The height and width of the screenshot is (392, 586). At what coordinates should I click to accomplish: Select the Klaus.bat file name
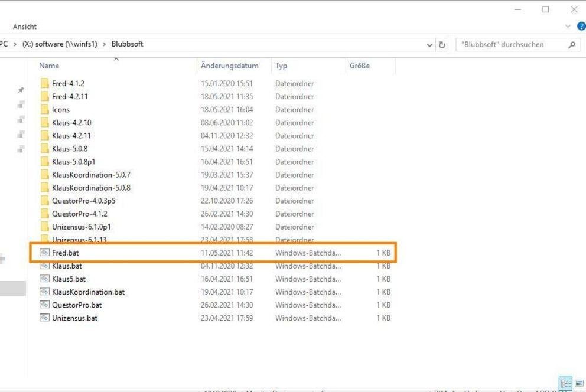[x=67, y=266]
